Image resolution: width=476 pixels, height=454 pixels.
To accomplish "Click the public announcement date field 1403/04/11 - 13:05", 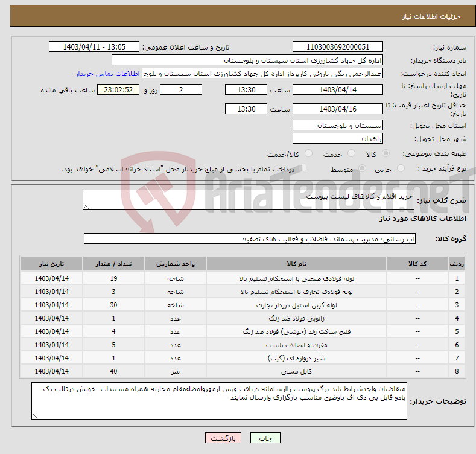I will (94, 47).
